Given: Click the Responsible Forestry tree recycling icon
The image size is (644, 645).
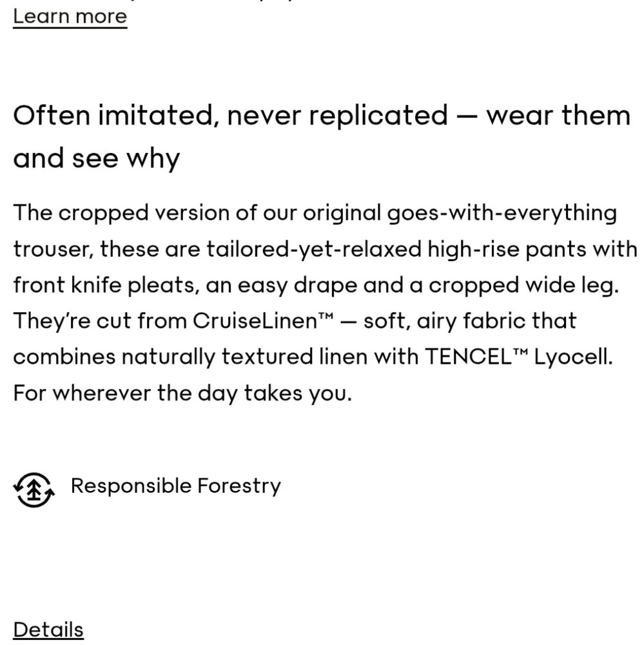Looking at the screenshot, I should [34, 490].
